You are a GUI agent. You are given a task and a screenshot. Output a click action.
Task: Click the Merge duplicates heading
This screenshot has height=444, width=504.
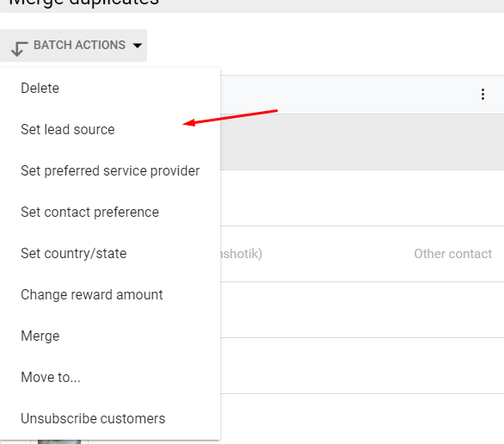coord(84,3)
